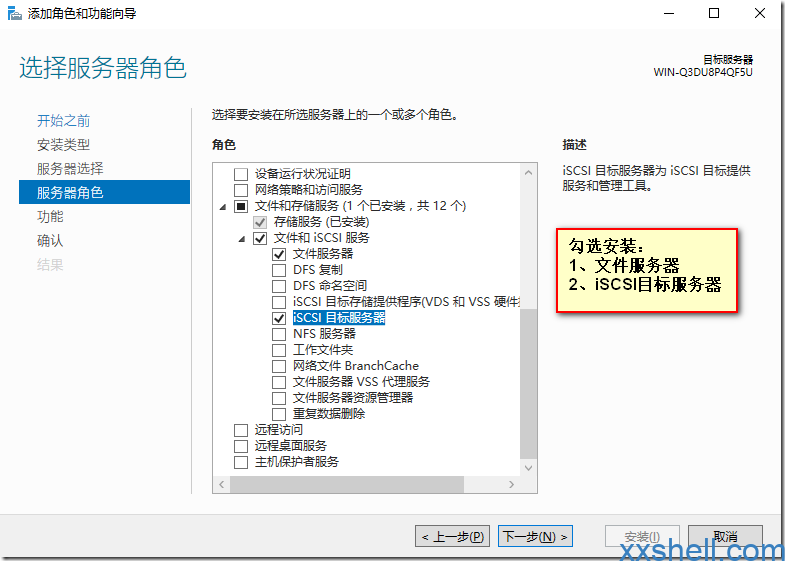Check the 远程访问 checkbox
This screenshot has width=785, height=561.
pos(241,430)
